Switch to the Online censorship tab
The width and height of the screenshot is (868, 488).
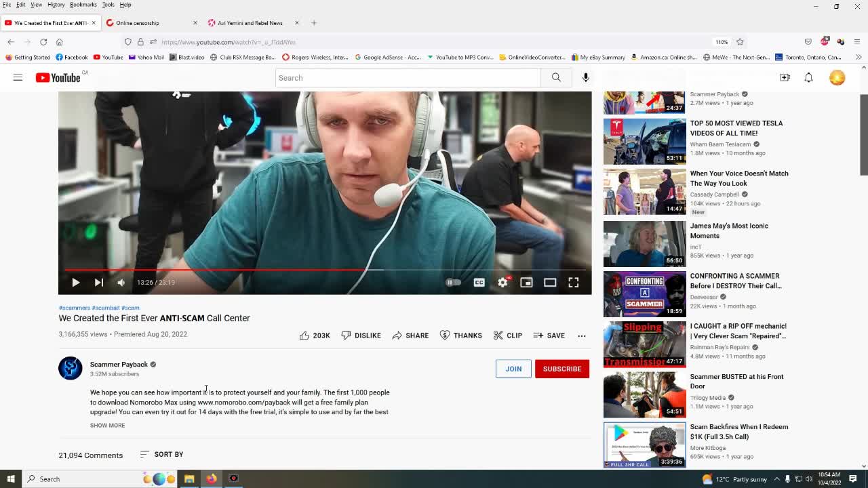[x=153, y=23]
